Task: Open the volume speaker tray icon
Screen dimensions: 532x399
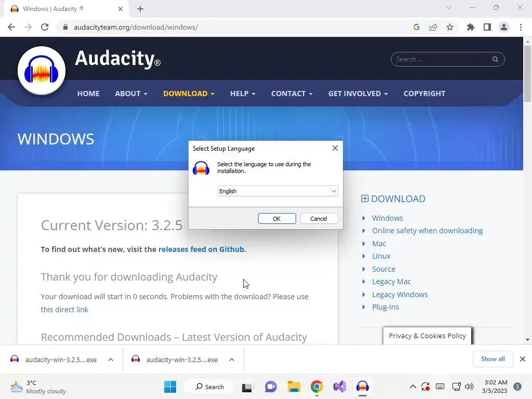Action: coord(469,387)
